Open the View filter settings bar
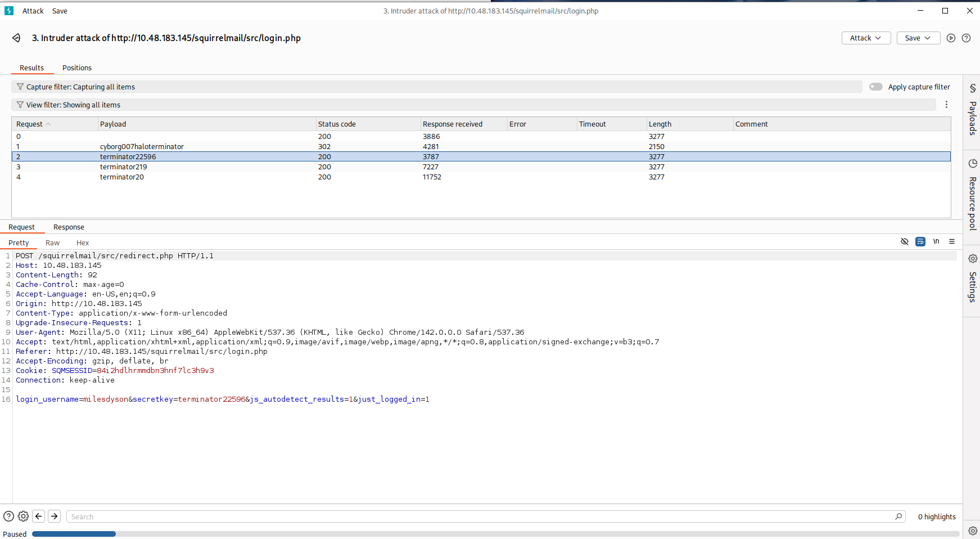 [x=473, y=105]
